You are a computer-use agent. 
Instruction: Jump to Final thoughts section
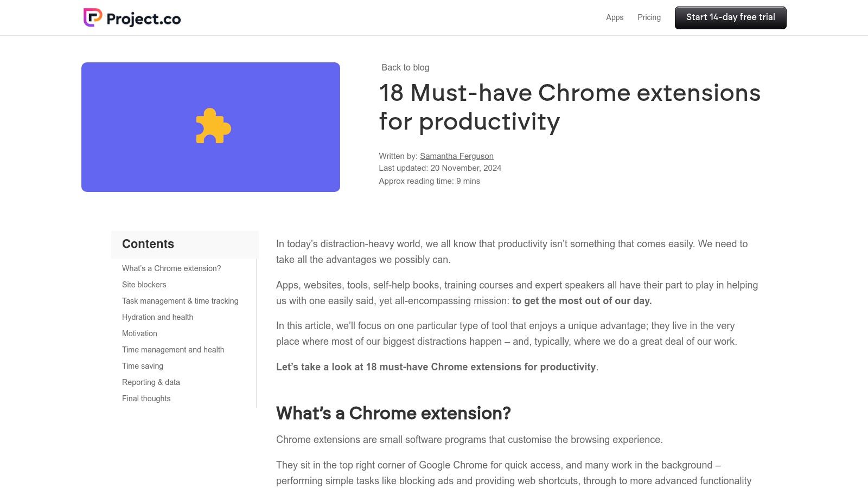(146, 399)
